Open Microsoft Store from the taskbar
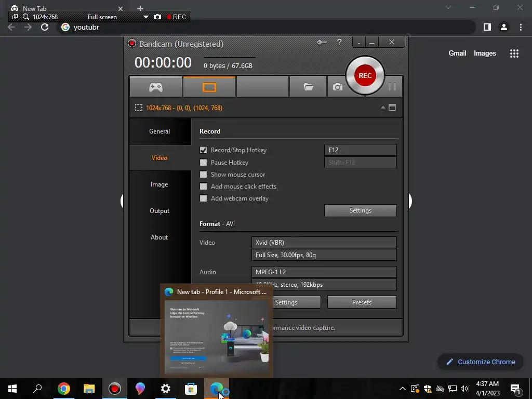 pos(191,389)
